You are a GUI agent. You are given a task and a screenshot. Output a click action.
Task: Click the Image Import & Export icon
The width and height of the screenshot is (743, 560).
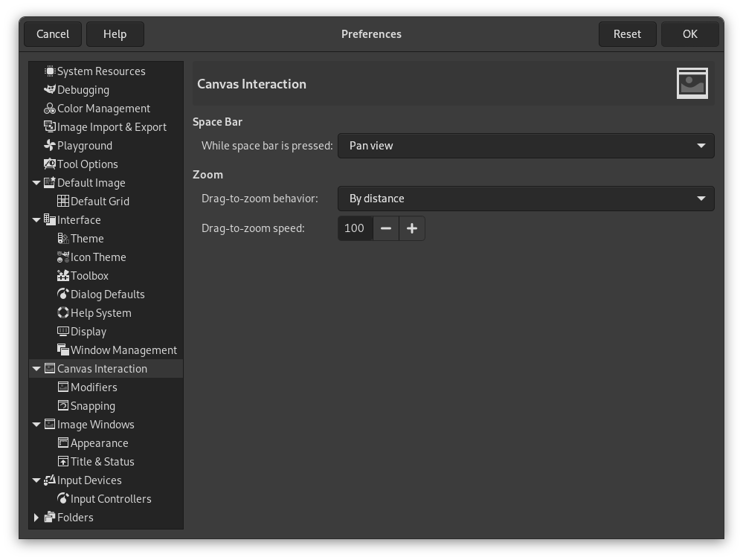point(50,126)
